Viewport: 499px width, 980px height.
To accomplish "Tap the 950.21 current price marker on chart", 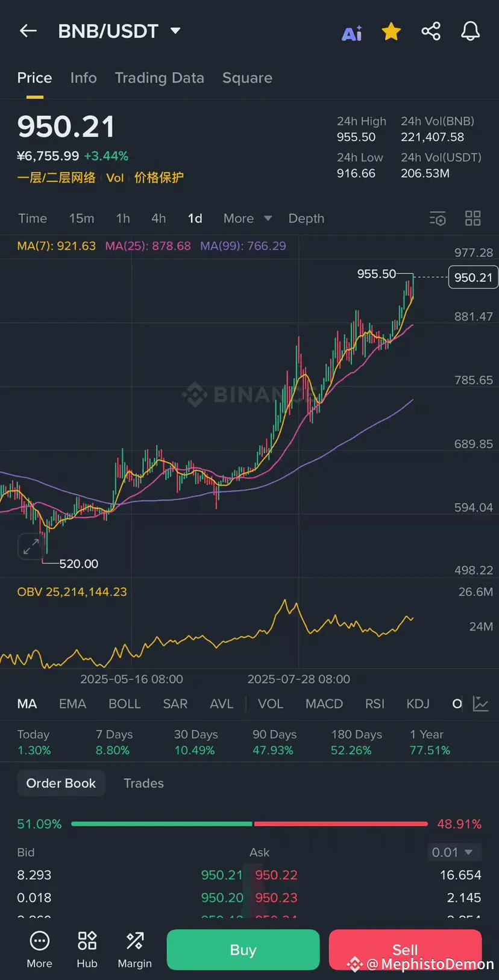I will pyautogui.click(x=473, y=277).
